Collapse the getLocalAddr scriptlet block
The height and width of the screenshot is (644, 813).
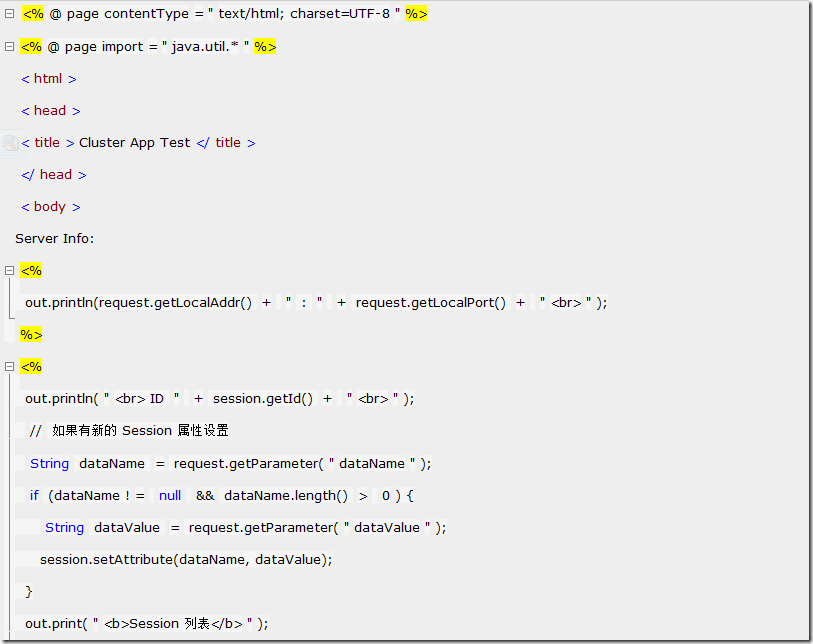click(9, 271)
